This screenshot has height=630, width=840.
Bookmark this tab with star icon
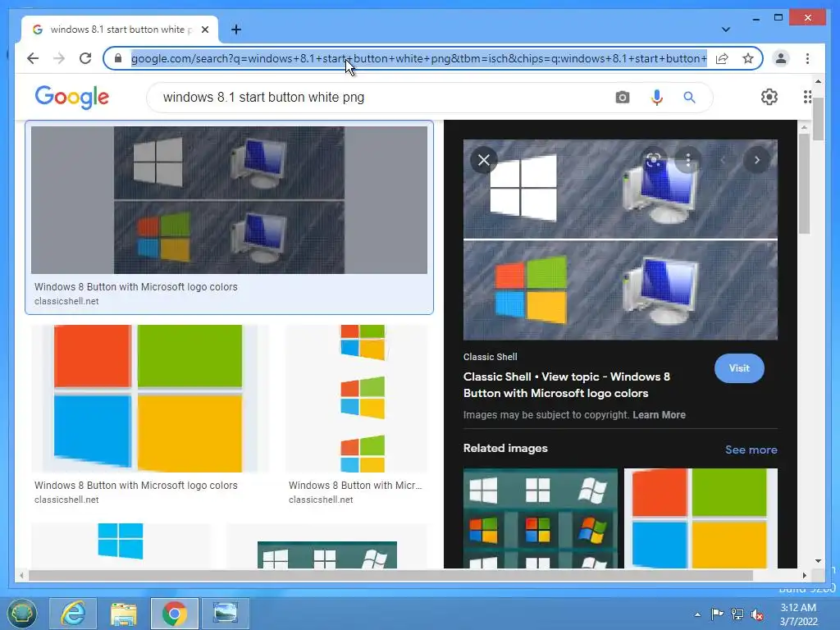(x=748, y=58)
